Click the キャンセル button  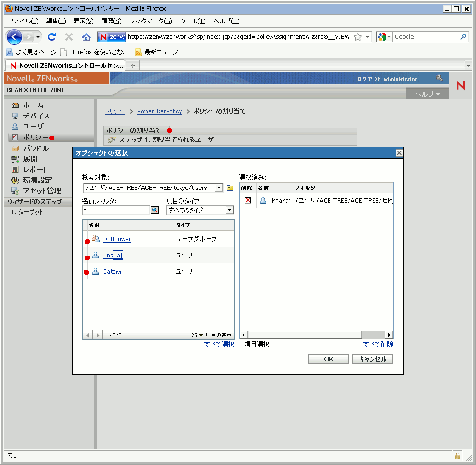(372, 359)
